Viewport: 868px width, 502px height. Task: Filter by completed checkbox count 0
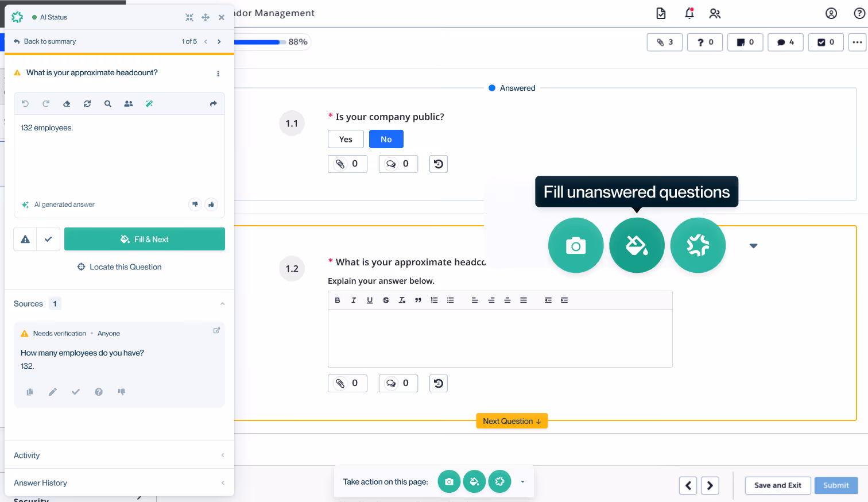[x=826, y=42]
